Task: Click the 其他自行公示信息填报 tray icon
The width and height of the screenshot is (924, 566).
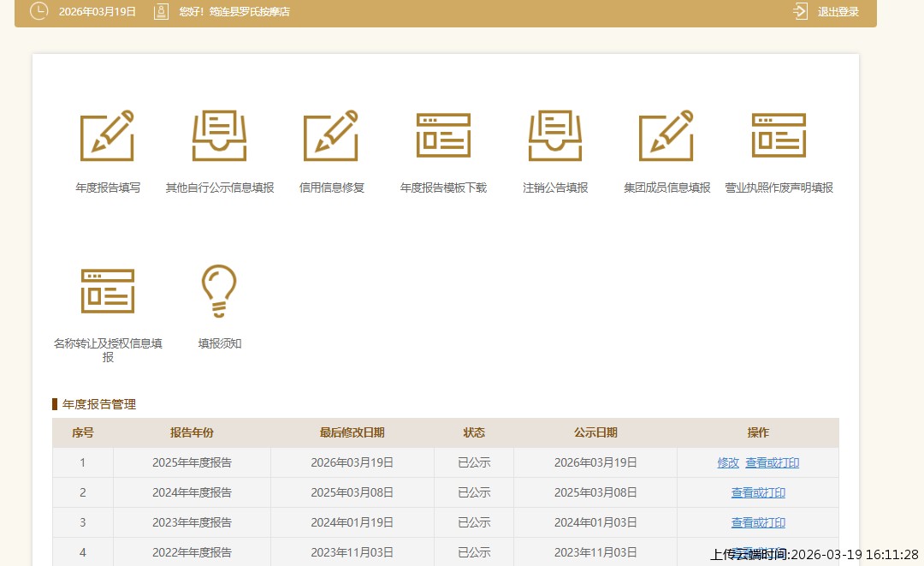Action: pos(219,135)
